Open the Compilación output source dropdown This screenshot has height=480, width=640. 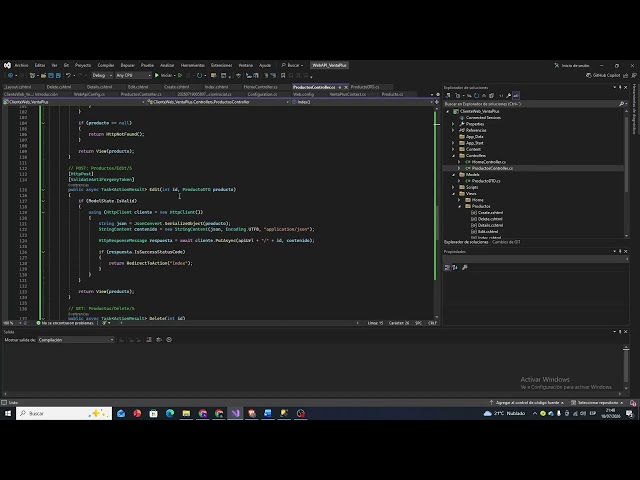click(x=76, y=340)
